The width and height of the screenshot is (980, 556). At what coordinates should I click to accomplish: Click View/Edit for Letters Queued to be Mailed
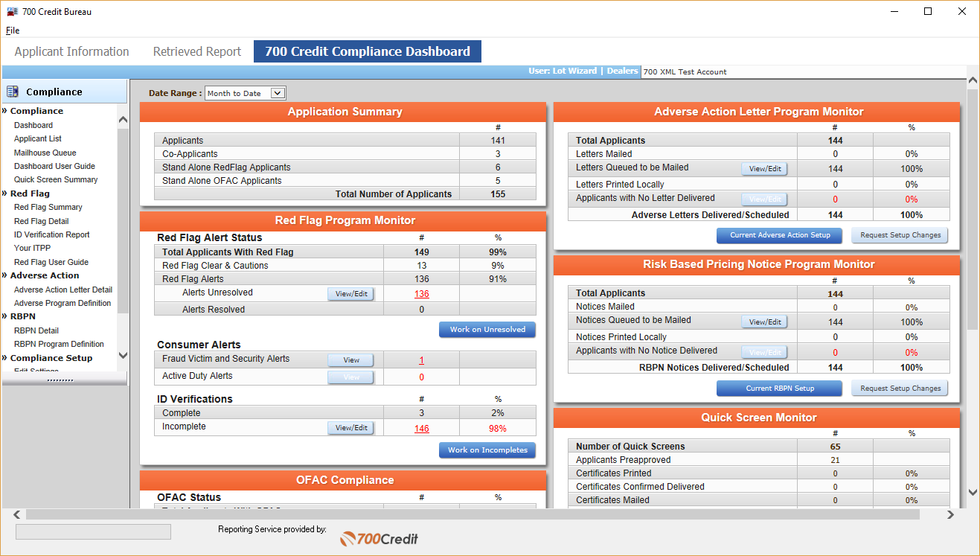(764, 168)
